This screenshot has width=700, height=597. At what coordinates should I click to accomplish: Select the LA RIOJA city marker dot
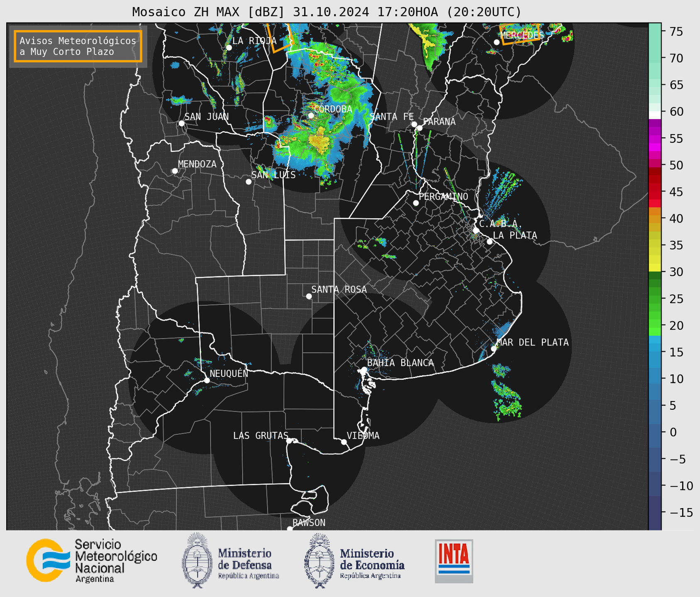coord(229,48)
